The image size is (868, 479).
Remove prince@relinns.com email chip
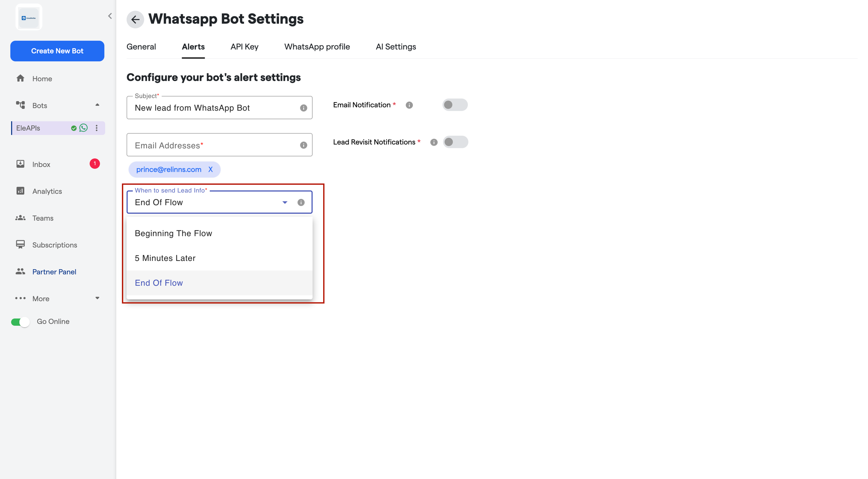[x=211, y=169]
